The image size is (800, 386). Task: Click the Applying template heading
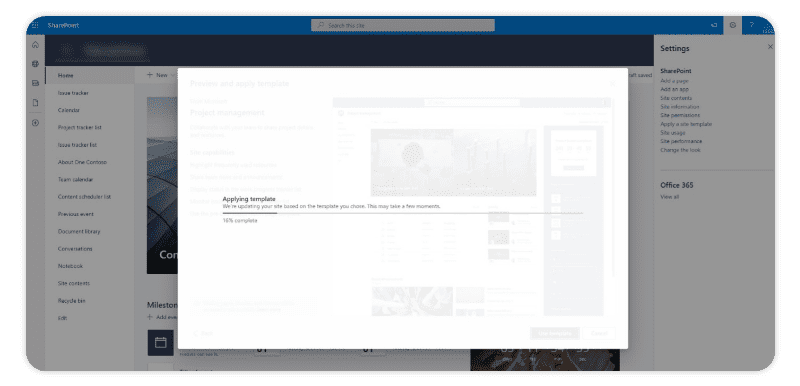[x=249, y=199]
